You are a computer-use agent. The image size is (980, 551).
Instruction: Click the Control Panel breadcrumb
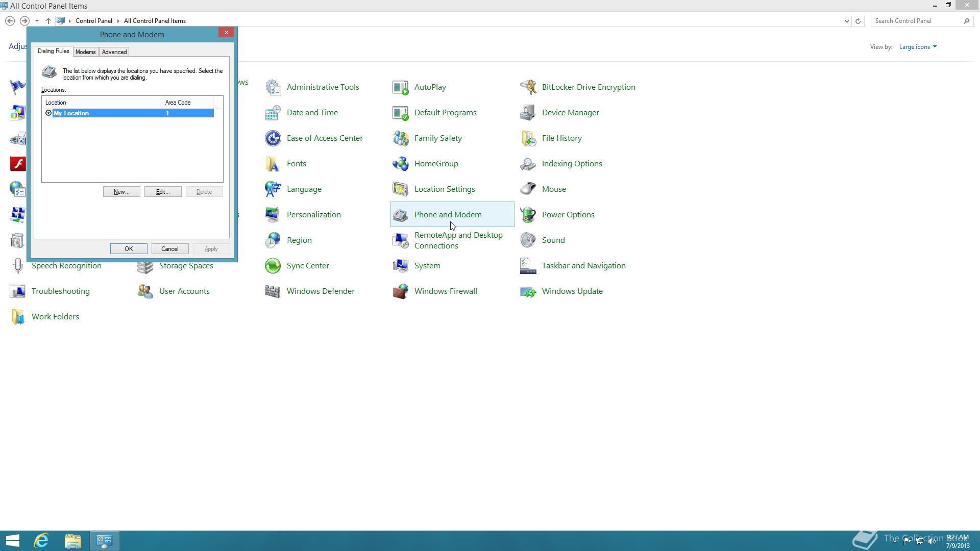tap(94, 21)
